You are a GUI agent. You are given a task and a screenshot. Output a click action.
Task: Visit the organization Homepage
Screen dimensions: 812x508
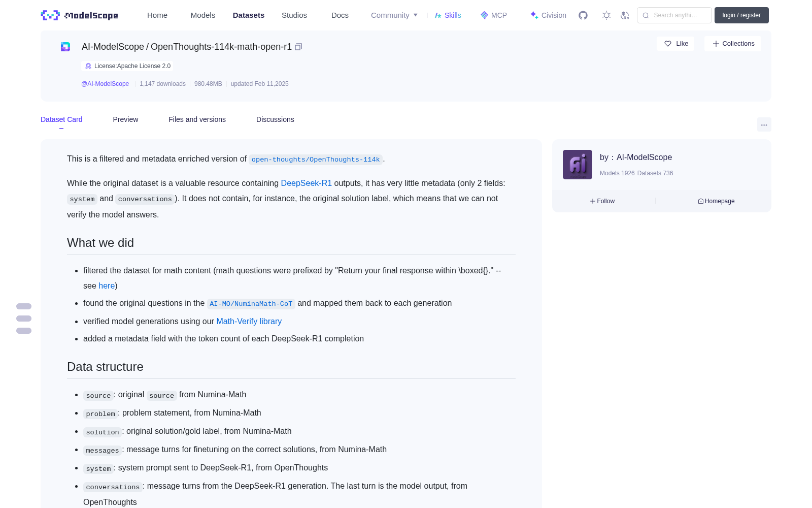pyautogui.click(x=716, y=201)
